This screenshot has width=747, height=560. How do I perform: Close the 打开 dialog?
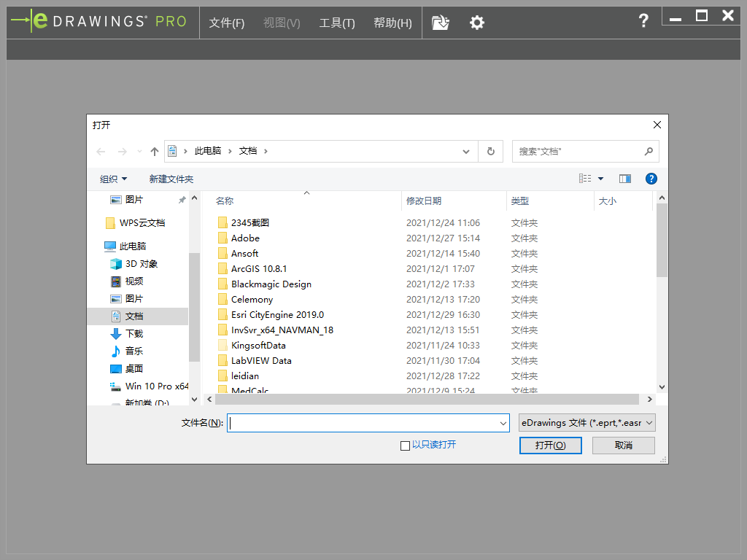click(x=657, y=125)
